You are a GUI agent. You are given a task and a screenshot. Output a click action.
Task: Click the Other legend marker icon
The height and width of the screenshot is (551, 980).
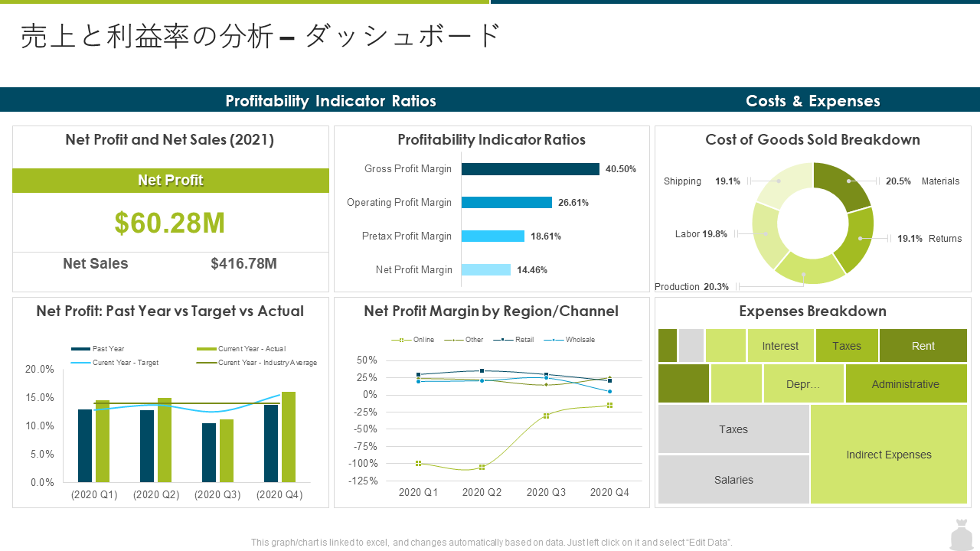[453, 340]
